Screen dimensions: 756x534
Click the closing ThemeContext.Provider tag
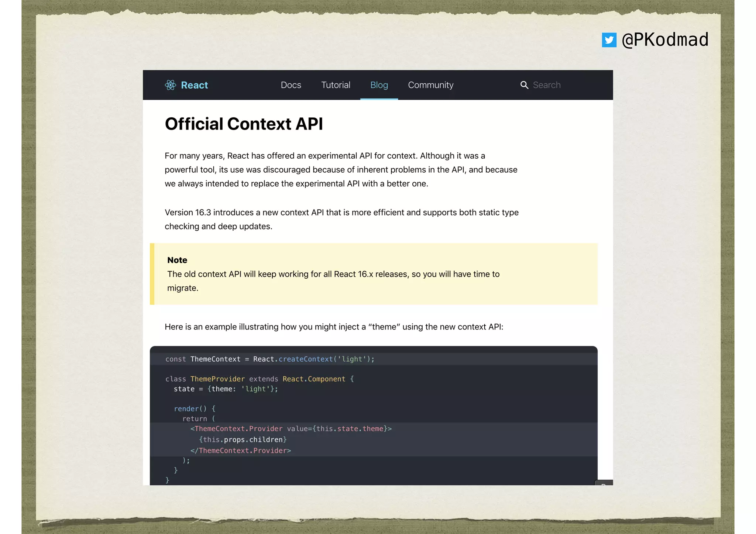click(240, 451)
